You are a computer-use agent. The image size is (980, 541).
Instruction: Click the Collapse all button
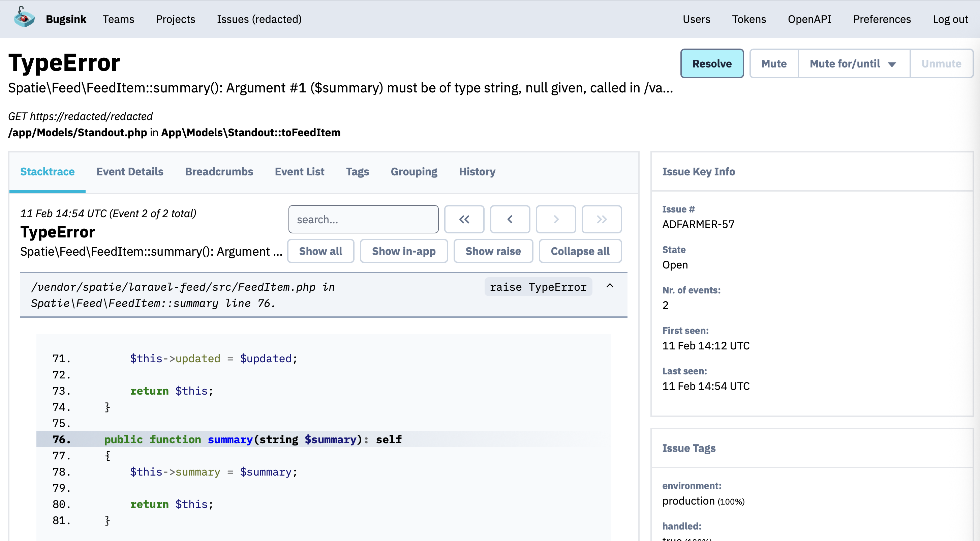580,251
